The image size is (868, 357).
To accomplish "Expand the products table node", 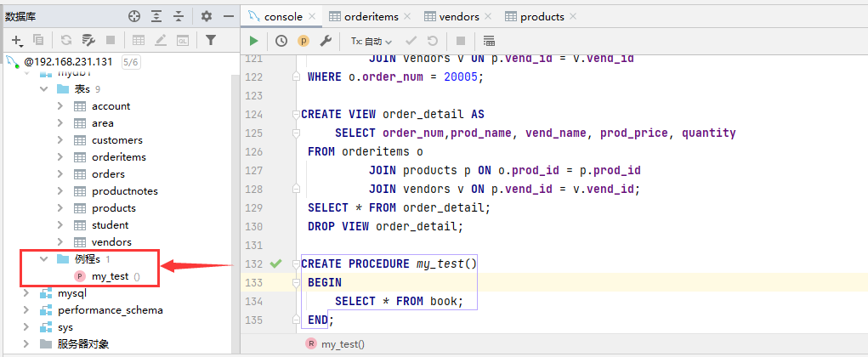I will point(60,208).
